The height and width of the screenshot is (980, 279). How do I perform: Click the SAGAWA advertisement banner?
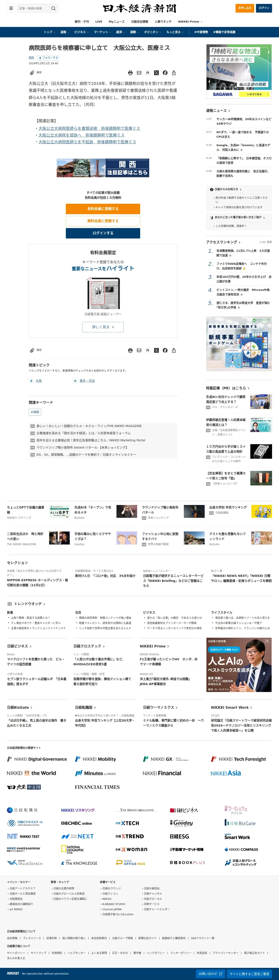coord(239,71)
